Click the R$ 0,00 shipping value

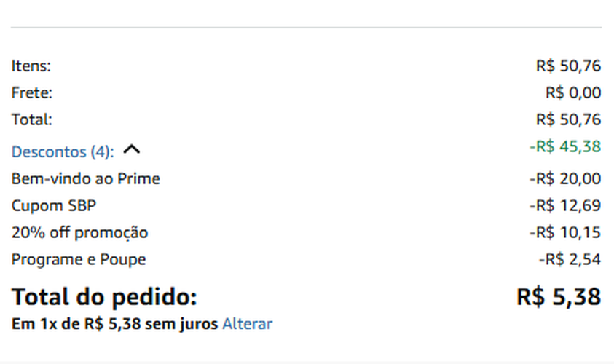coord(573,93)
